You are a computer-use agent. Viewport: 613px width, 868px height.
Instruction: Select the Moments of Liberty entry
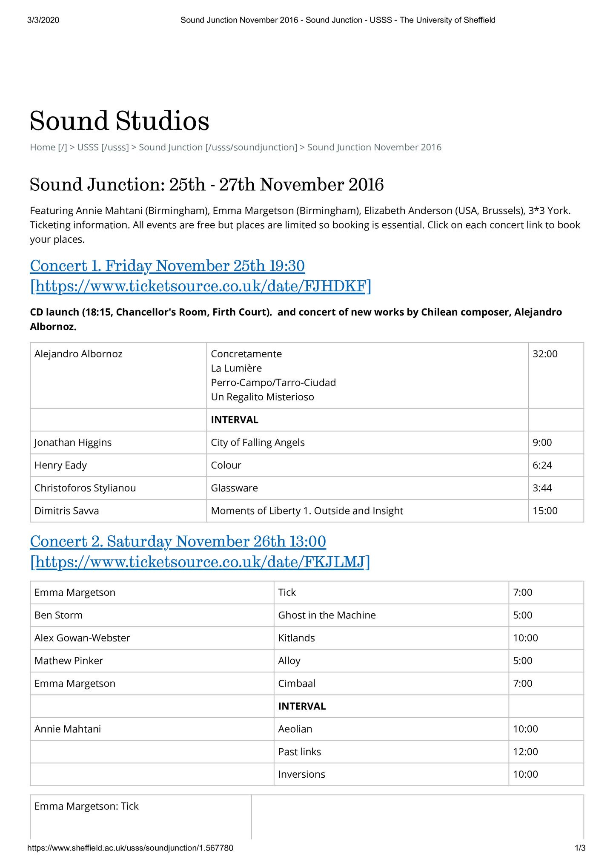click(307, 511)
